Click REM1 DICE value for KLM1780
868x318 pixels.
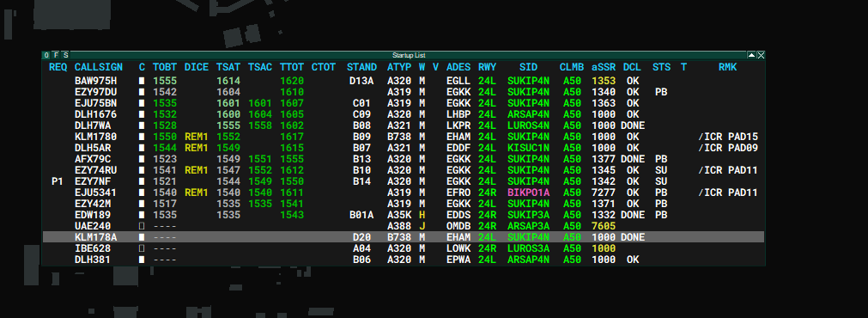click(x=197, y=137)
